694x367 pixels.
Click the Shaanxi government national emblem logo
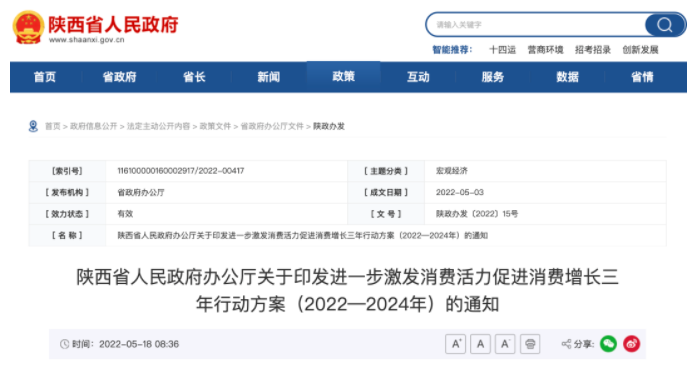(28, 27)
